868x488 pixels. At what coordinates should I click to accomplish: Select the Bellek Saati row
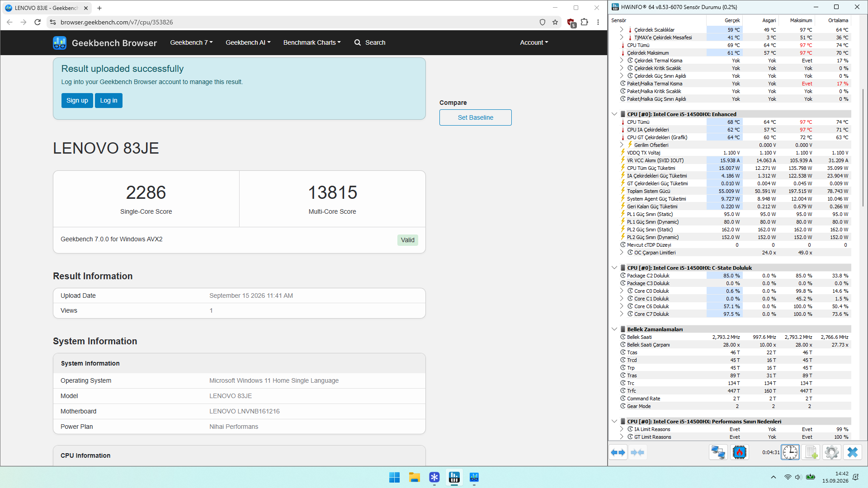pyautogui.click(x=735, y=337)
